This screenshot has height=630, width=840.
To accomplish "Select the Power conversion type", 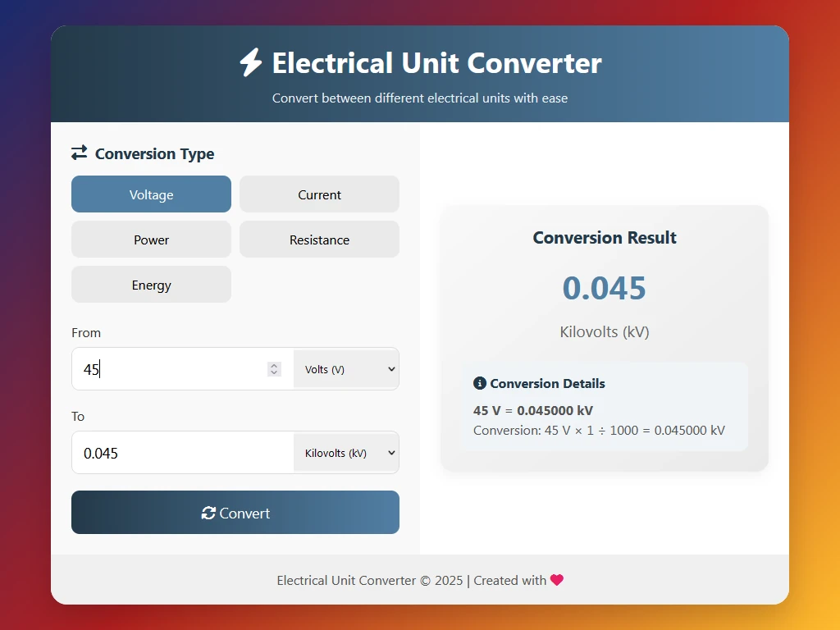I will [151, 240].
